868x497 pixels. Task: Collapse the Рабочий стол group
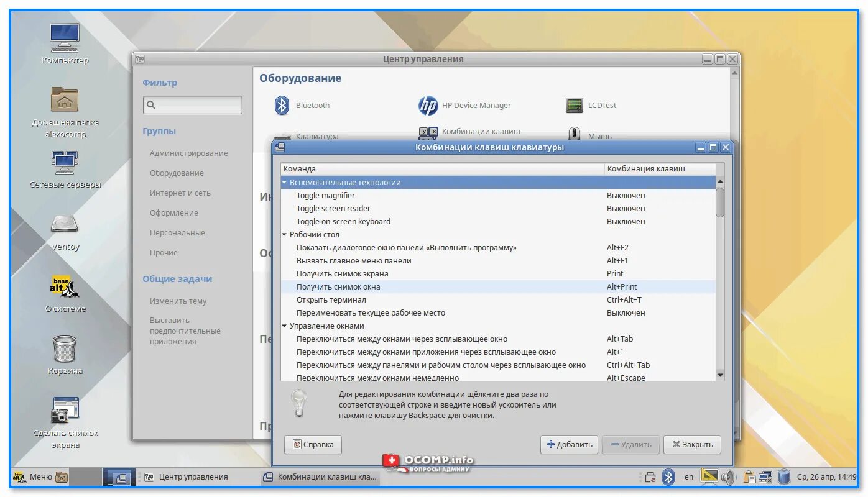tap(285, 235)
